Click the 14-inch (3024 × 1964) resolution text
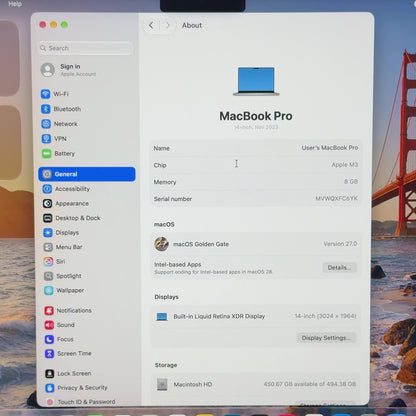416x416 pixels. point(325,316)
